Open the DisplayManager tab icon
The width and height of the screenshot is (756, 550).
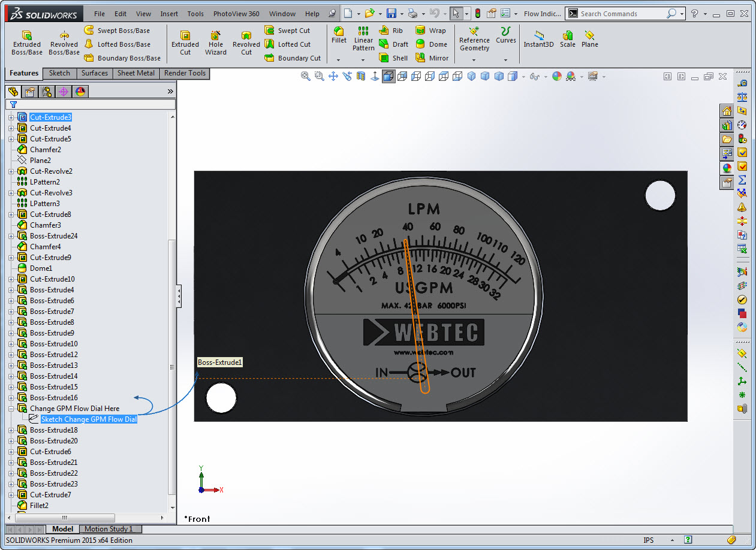click(80, 92)
